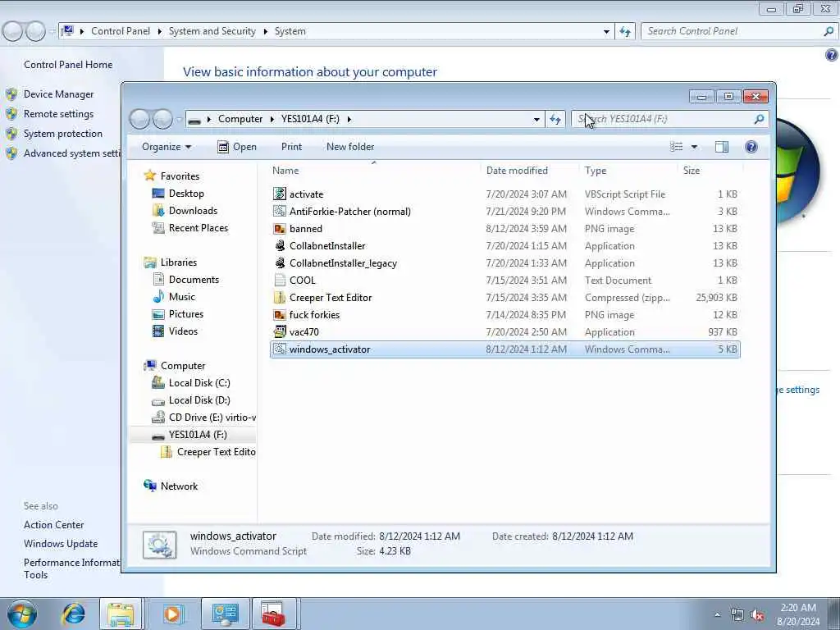Open Control Panel address history dropdown
This screenshot has width=840, height=630.
click(606, 32)
